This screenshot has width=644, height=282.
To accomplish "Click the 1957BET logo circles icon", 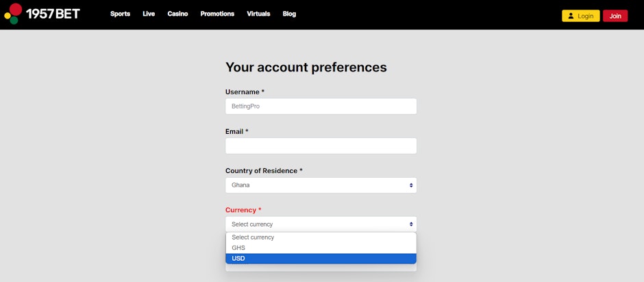I will click(13, 14).
